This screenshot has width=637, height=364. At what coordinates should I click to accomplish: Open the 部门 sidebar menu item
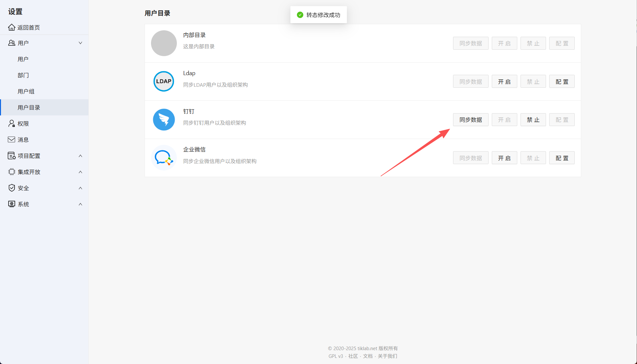point(23,75)
